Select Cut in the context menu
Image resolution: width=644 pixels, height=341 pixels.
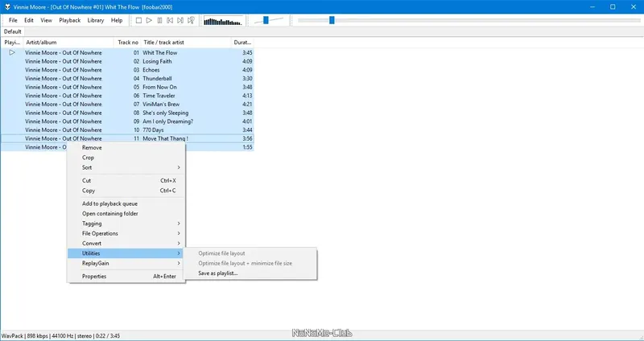point(126,181)
